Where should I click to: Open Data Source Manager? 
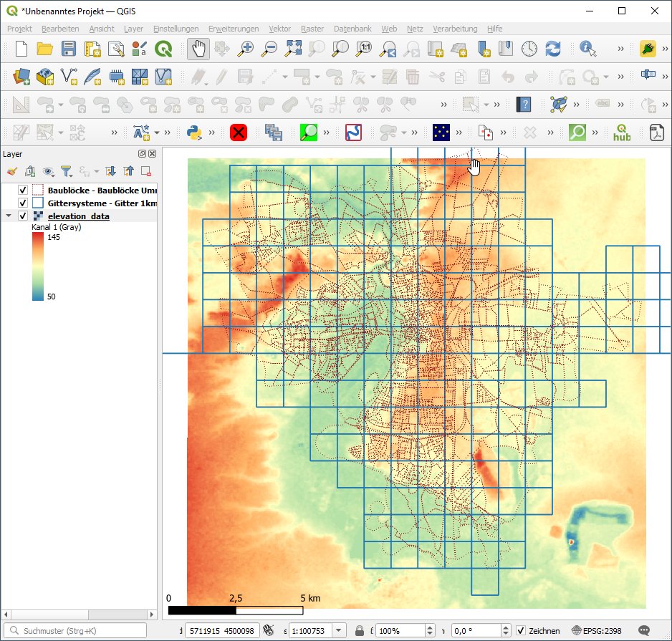21,77
